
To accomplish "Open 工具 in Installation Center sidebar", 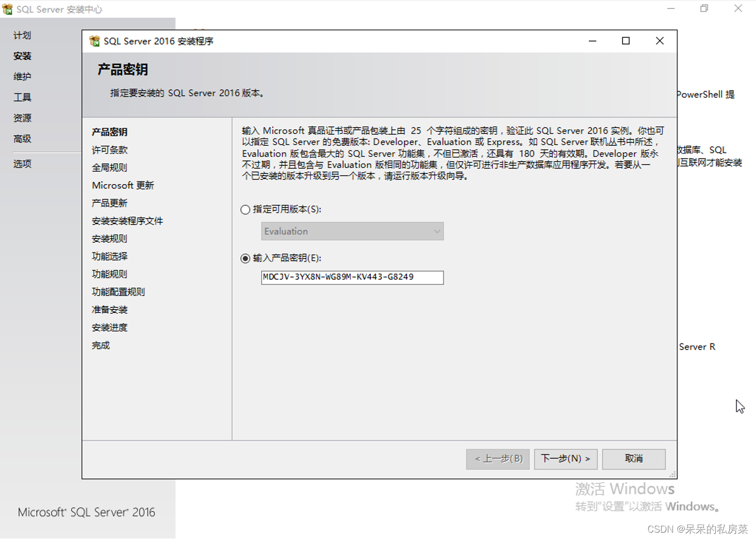I will tap(22, 97).
